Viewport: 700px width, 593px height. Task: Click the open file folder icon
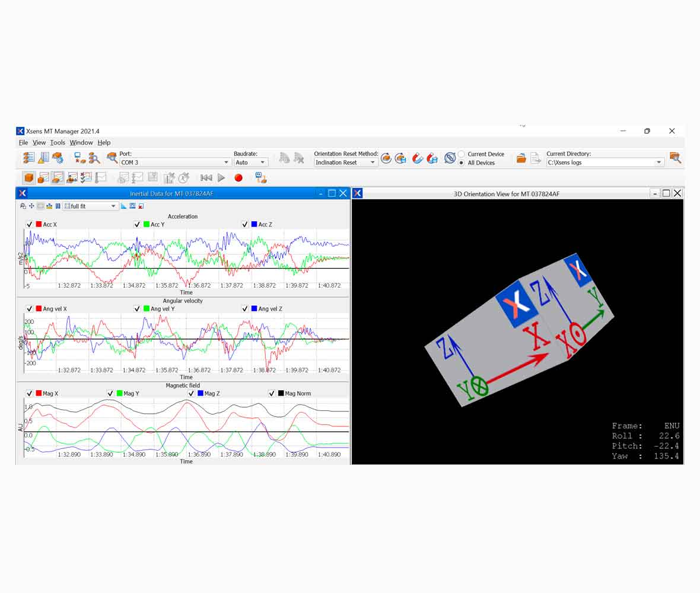521,158
